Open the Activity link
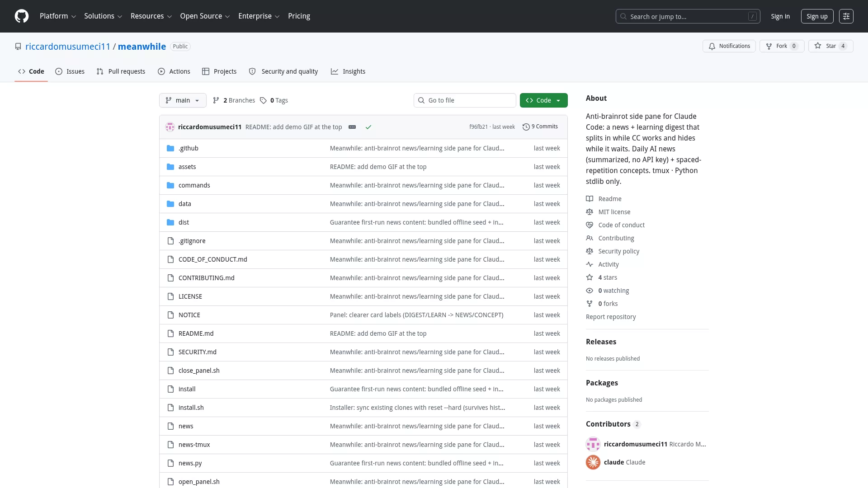The height and width of the screenshot is (488, 868). pyautogui.click(x=602, y=264)
